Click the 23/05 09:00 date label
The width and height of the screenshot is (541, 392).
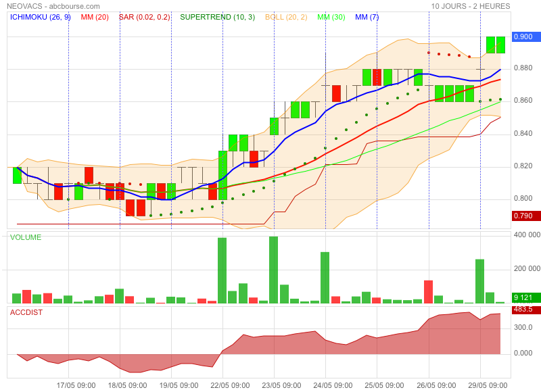[x=281, y=385]
